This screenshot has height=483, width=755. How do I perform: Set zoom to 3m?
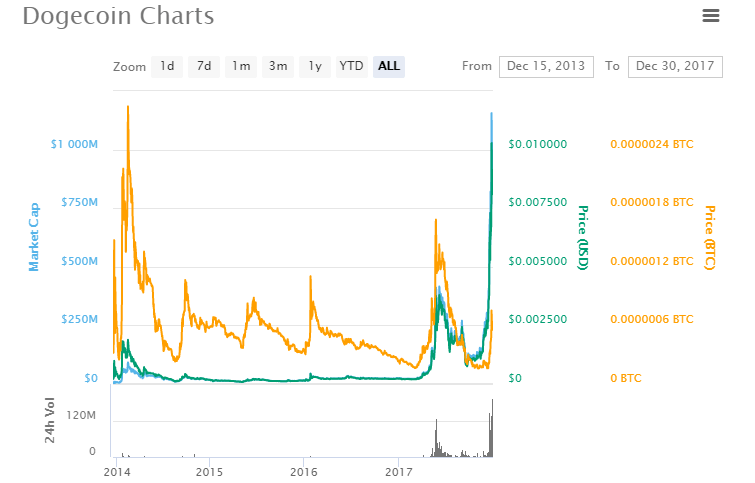278,66
